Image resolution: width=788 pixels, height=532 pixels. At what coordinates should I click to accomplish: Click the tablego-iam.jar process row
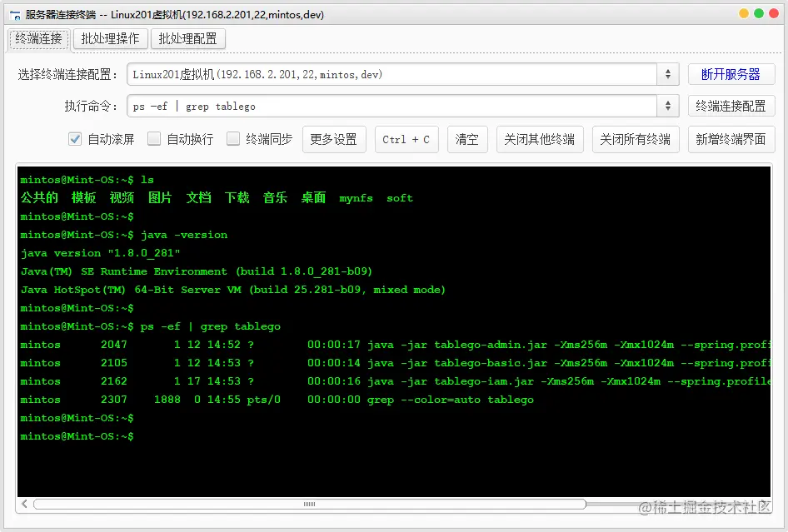tap(395, 381)
